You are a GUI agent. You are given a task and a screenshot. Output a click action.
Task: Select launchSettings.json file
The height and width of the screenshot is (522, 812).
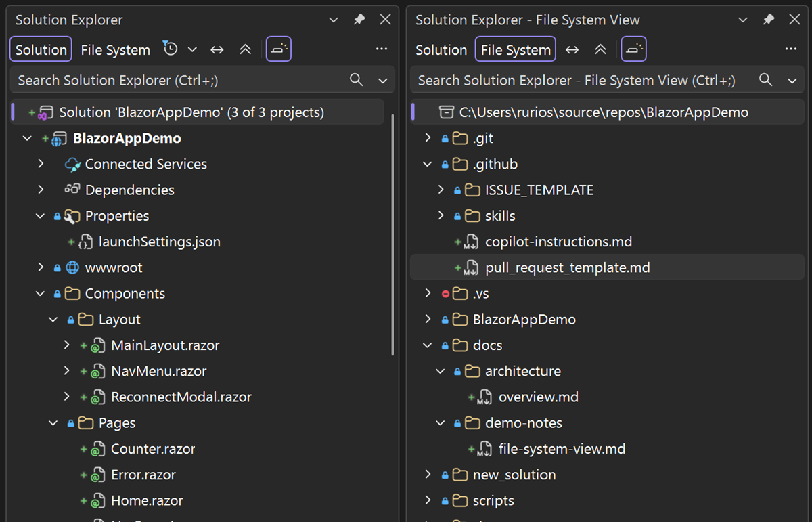click(160, 242)
